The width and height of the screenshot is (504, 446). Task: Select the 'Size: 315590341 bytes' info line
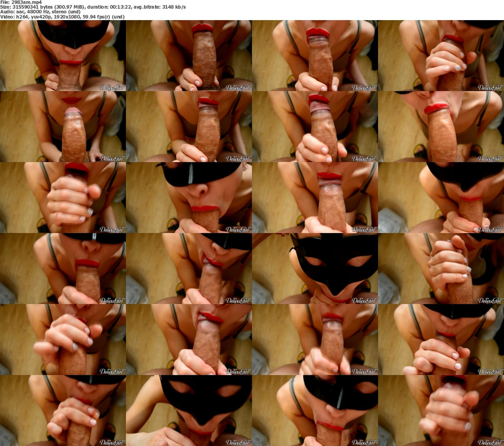tap(93, 7)
